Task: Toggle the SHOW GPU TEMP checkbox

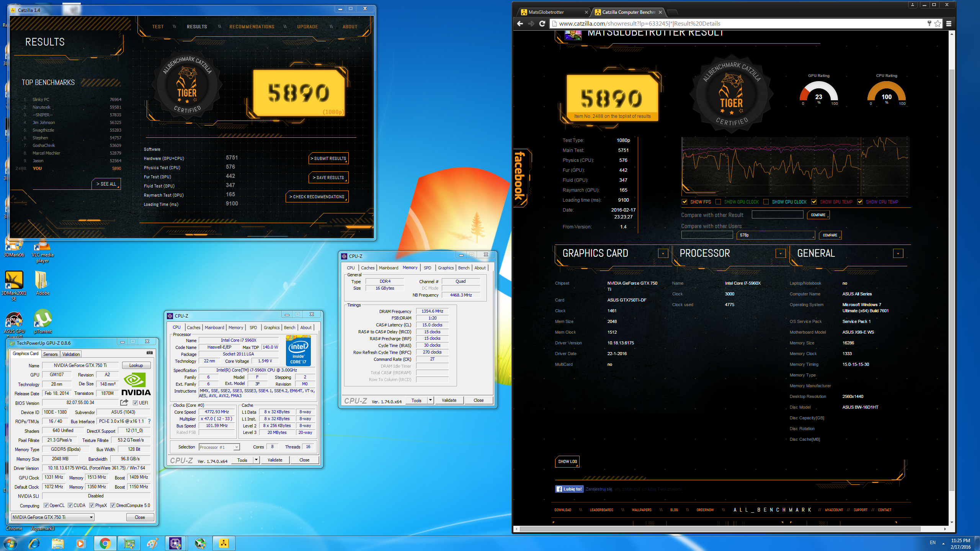Action: coord(814,202)
